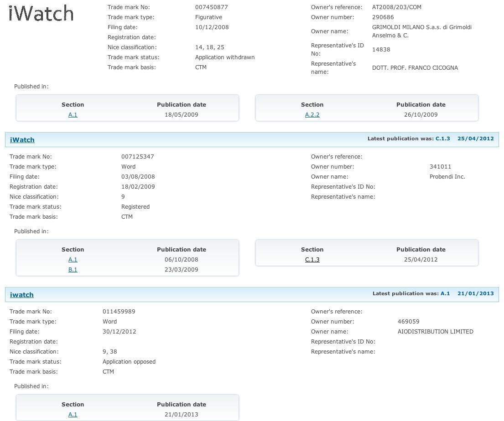This screenshot has width=504, height=421.
Task: Open section A.1 dated 21/01/2013
Action: (73, 414)
